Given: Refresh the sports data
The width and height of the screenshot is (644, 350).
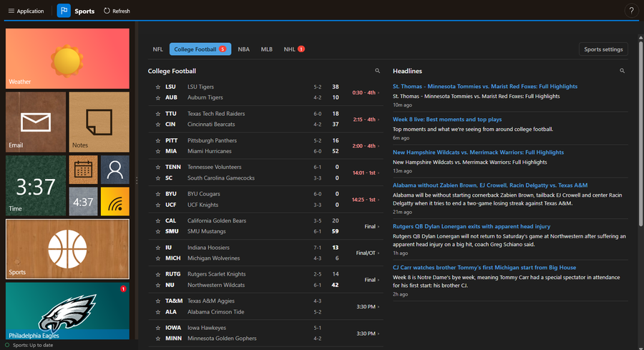Looking at the screenshot, I should [x=117, y=11].
